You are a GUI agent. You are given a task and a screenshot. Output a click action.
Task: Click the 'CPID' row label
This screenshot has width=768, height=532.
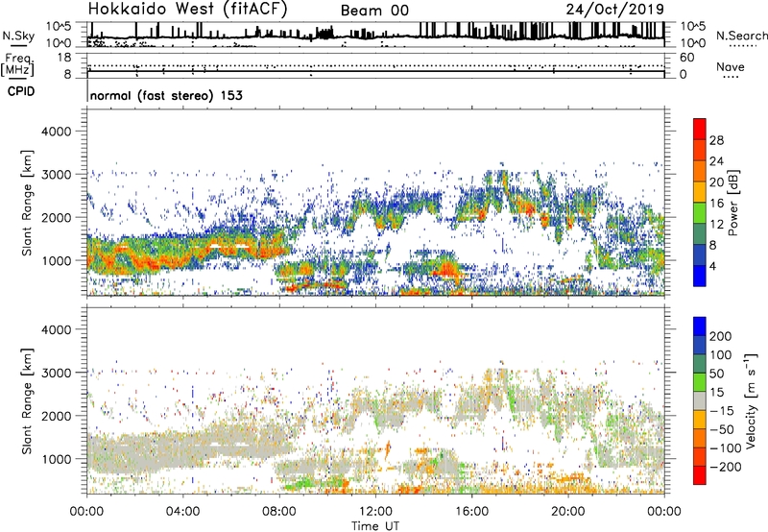point(21,91)
